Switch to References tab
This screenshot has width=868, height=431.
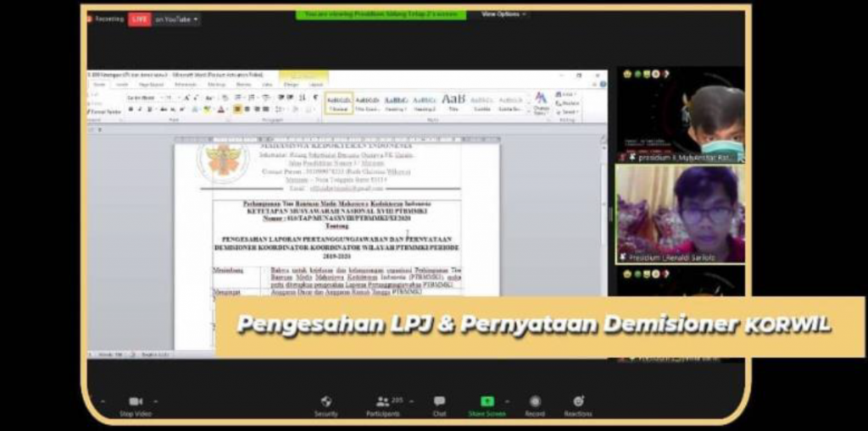pyautogui.click(x=186, y=85)
